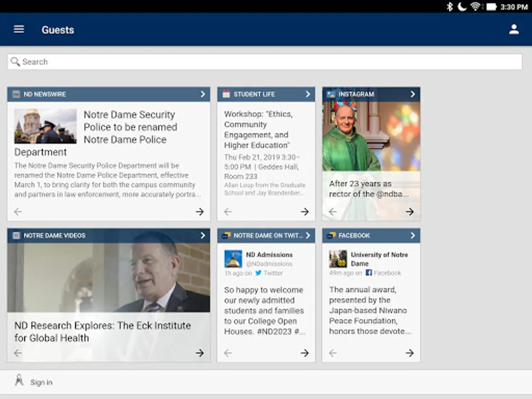Go to previous Student Life event
This screenshot has width=532, height=399.
(228, 212)
